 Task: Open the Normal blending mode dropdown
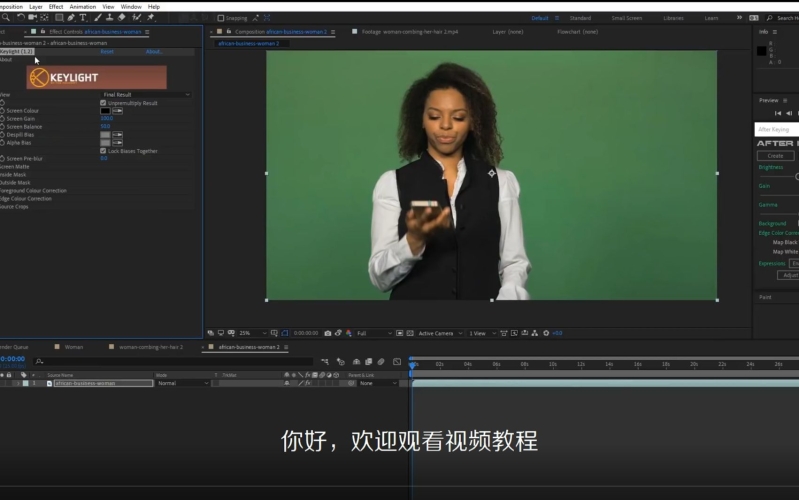pyautogui.click(x=182, y=383)
